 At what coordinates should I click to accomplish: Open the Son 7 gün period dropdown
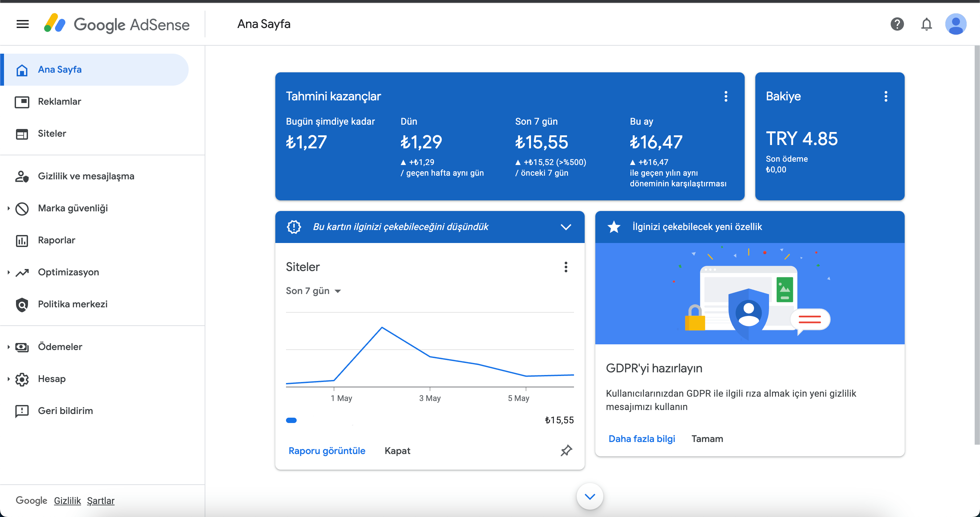(313, 291)
